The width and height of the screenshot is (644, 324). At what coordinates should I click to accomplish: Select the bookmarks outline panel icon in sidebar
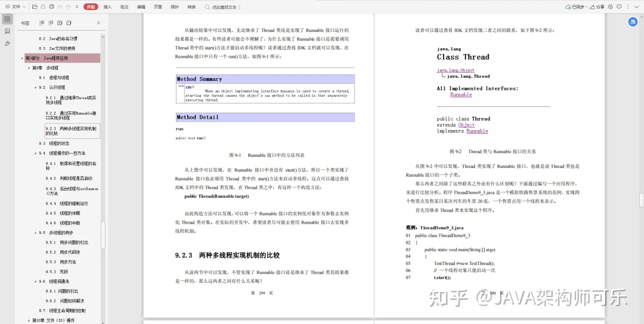(x=7, y=19)
